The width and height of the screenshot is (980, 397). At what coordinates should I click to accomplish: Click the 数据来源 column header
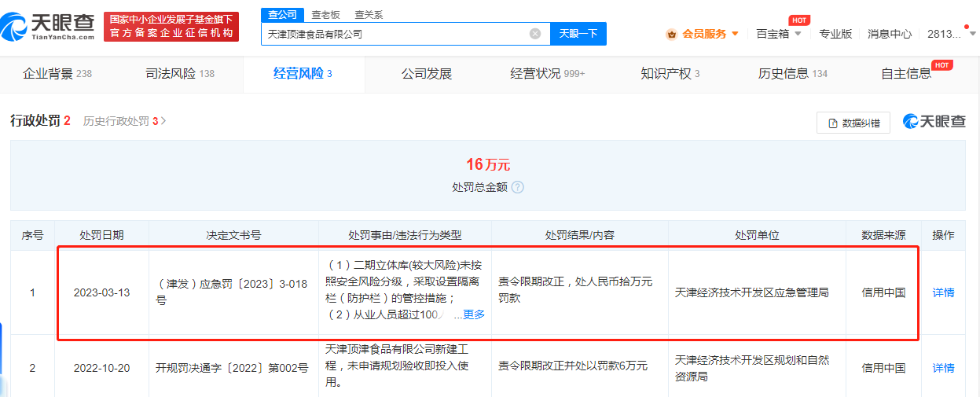[883, 235]
